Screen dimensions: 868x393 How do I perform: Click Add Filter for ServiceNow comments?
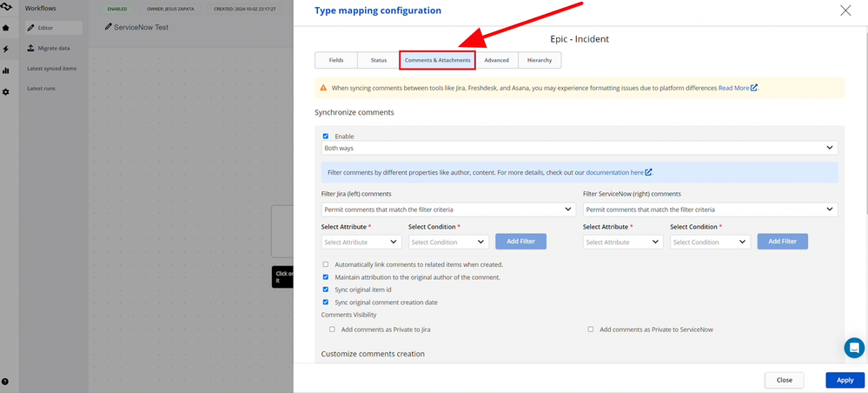(x=782, y=241)
